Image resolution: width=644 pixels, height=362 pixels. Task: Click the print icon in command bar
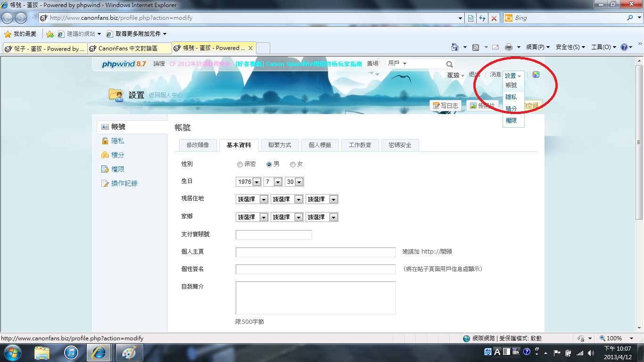click(x=509, y=47)
